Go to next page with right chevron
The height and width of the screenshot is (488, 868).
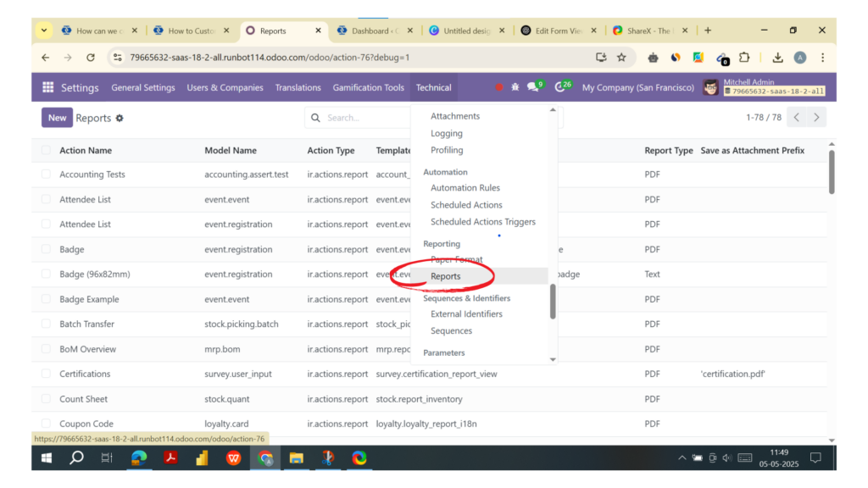[x=815, y=118]
